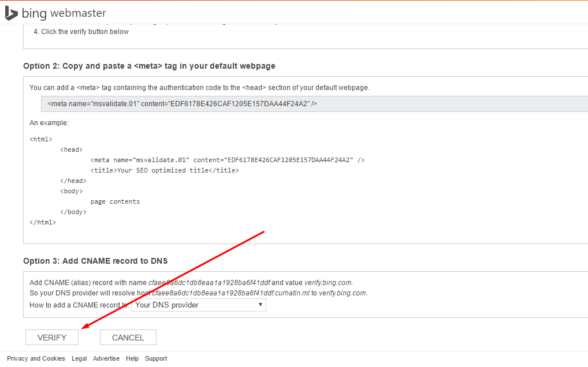Click the Option 2 meta tag heading
This screenshot has height=367, width=588.
pyautogui.click(x=149, y=66)
